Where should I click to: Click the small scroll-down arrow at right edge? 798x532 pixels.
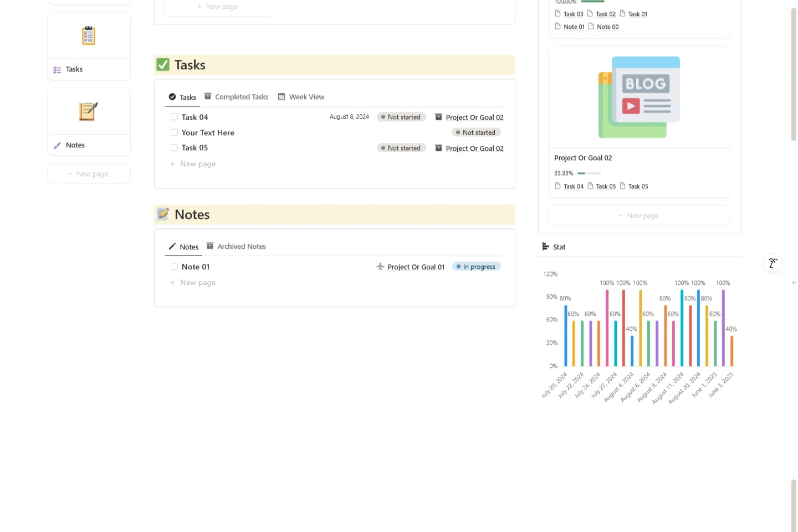click(794, 283)
